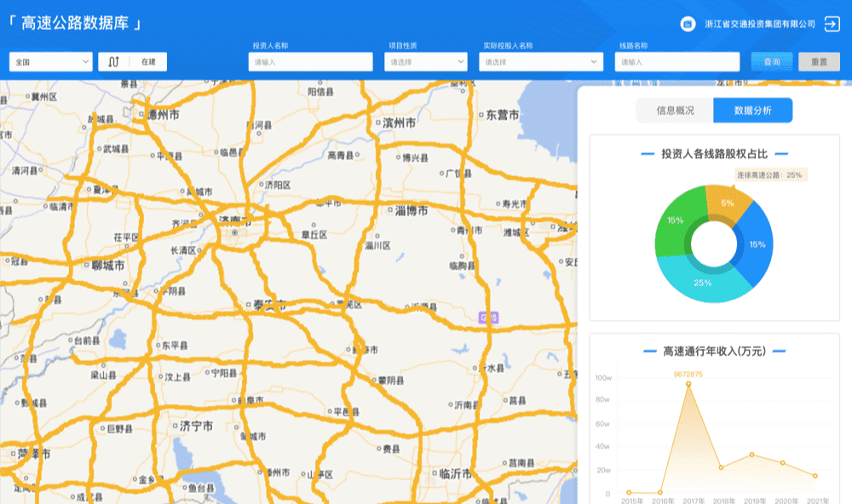
Task: Open the 全国 region dropdown
Action: pos(50,61)
